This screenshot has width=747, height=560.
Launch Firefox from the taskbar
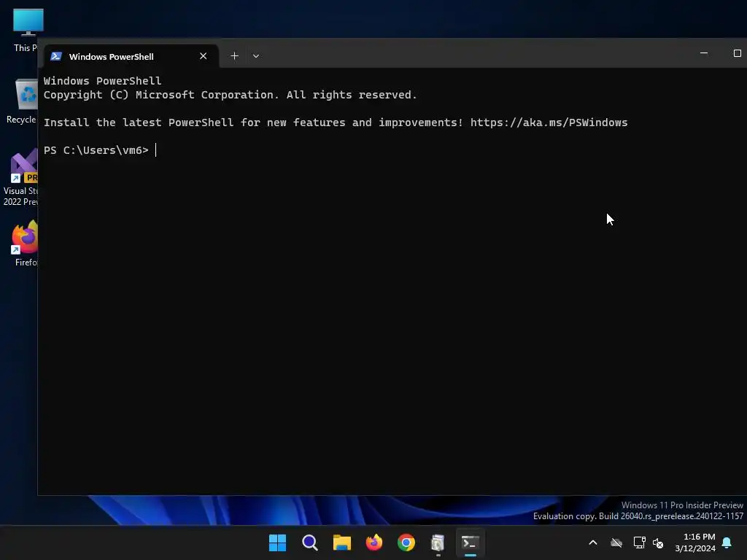[x=374, y=542]
